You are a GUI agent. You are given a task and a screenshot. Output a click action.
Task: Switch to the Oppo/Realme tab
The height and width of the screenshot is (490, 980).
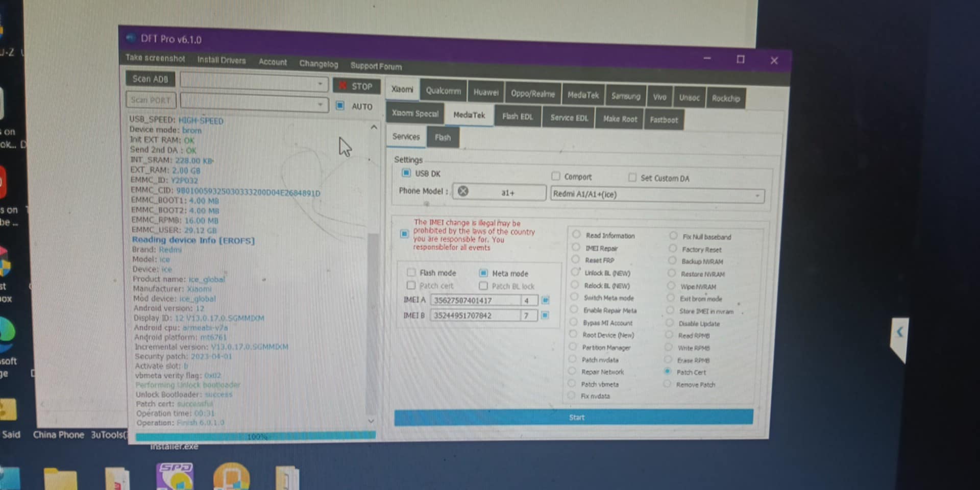(533, 94)
